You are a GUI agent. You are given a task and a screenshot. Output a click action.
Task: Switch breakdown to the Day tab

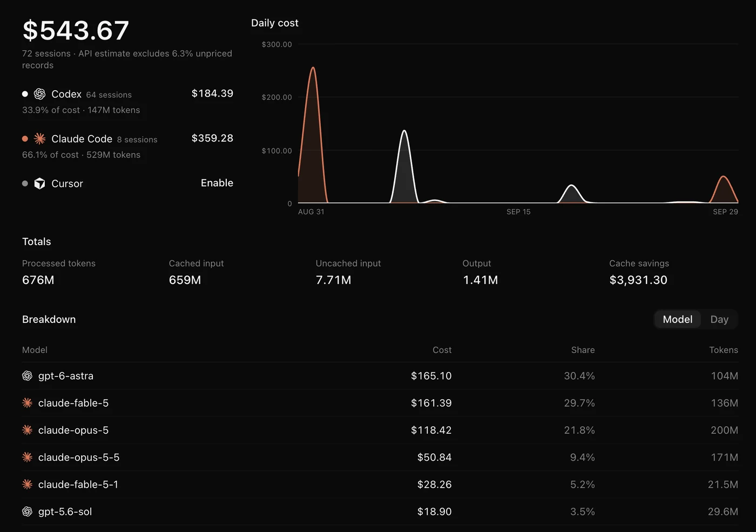719,319
